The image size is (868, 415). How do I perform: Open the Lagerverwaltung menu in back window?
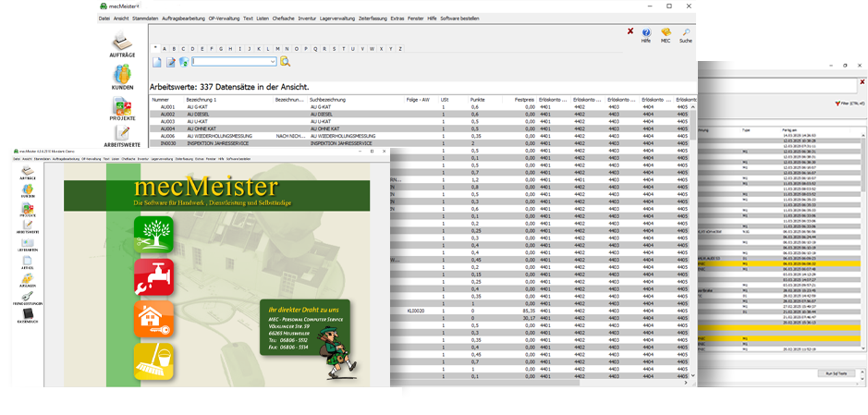(x=336, y=18)
